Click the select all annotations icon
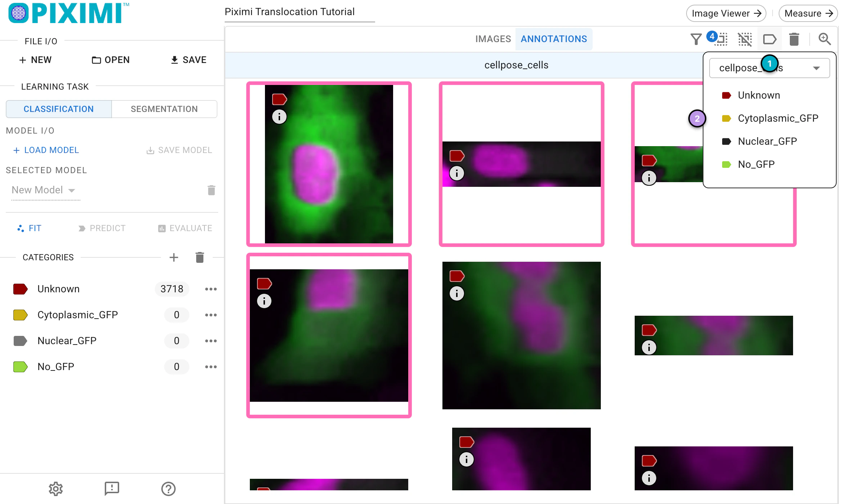864x504 pixels. click(721, 39)
